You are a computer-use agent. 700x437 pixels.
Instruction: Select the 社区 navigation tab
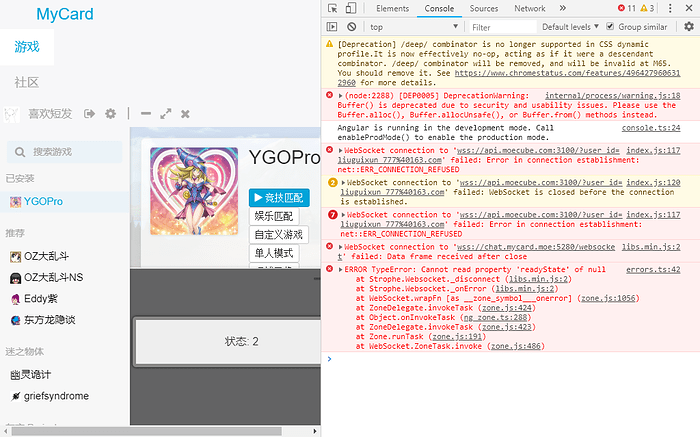point(27,82)
